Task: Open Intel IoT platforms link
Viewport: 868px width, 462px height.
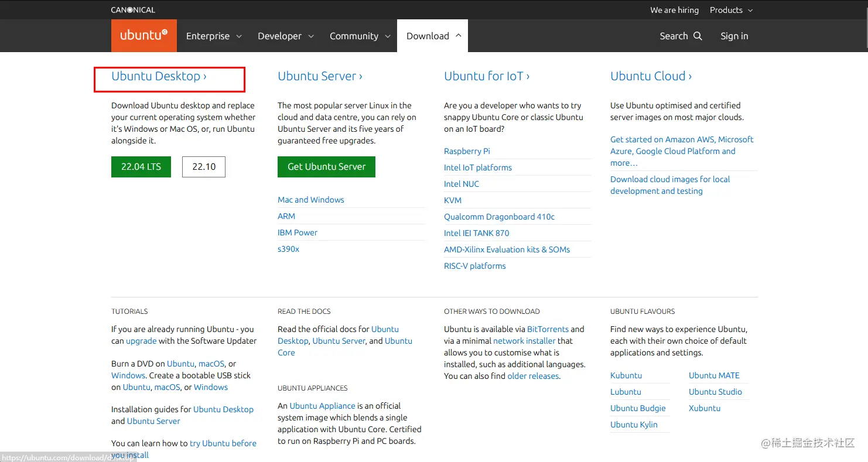Action: 478,167
